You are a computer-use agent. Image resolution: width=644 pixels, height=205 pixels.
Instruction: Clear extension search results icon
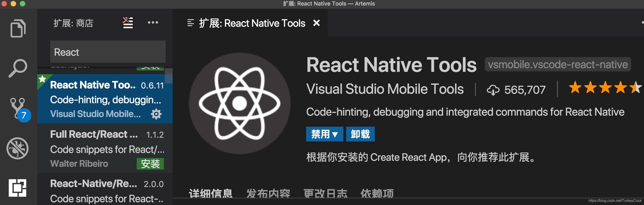click(x=128, y=23)
